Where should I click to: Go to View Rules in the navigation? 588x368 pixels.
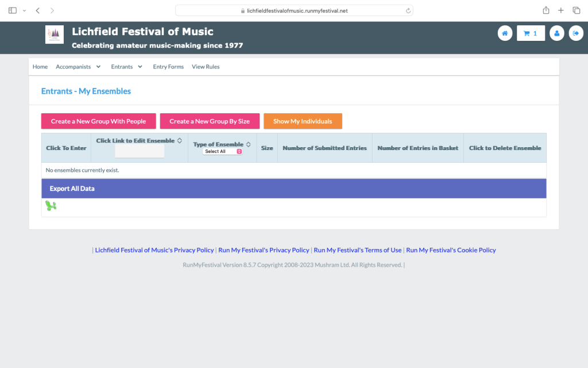coord(206,67)
